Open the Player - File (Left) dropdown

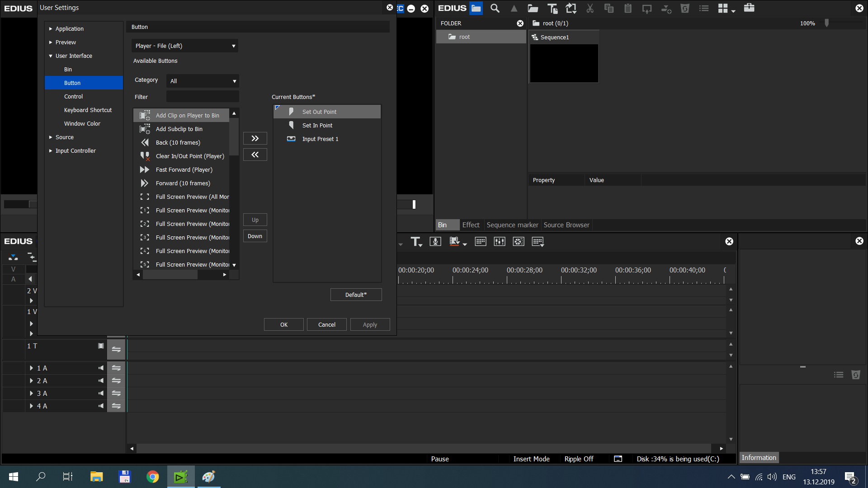(185, 46)
